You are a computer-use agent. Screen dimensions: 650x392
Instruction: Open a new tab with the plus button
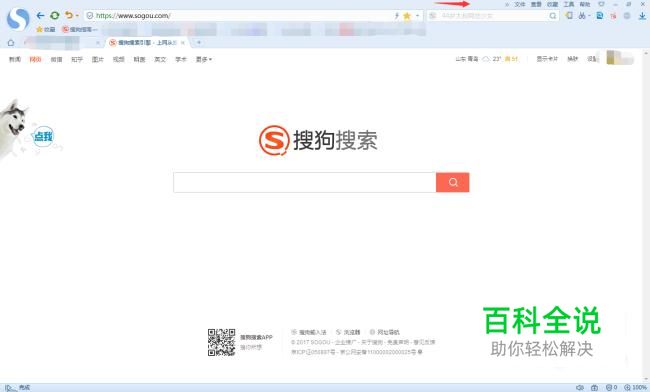[199, 42]
